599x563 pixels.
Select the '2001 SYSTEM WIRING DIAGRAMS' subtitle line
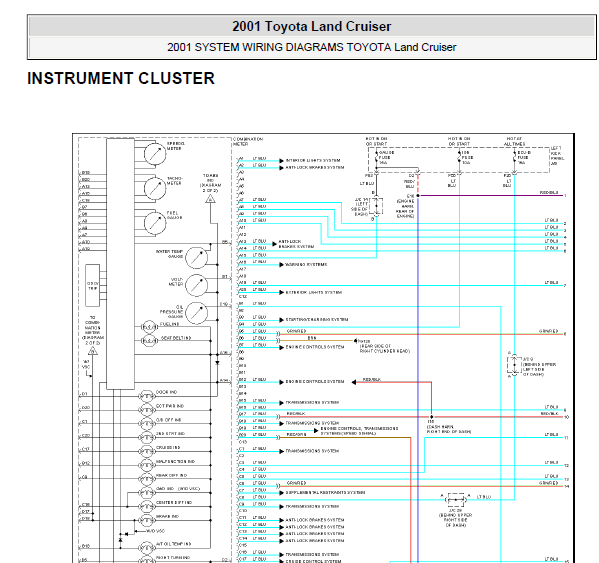point(311,47)
